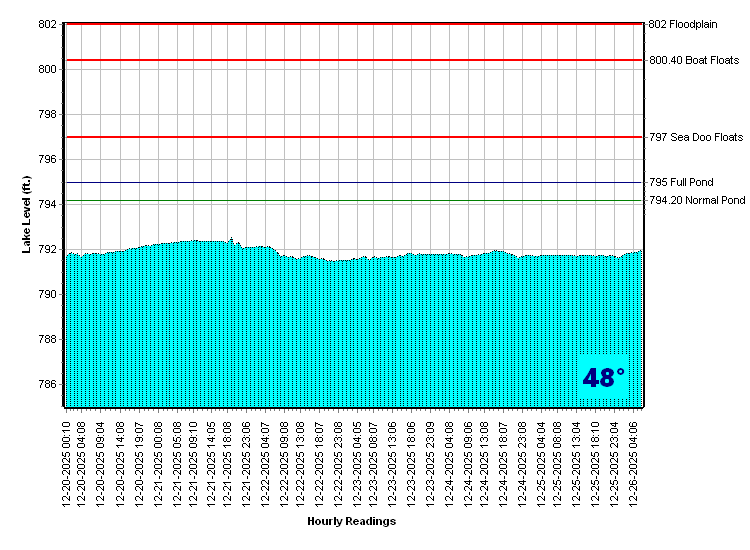
Task: Click the peak of the cyan lake level area
Action: (x=232, y=239)
